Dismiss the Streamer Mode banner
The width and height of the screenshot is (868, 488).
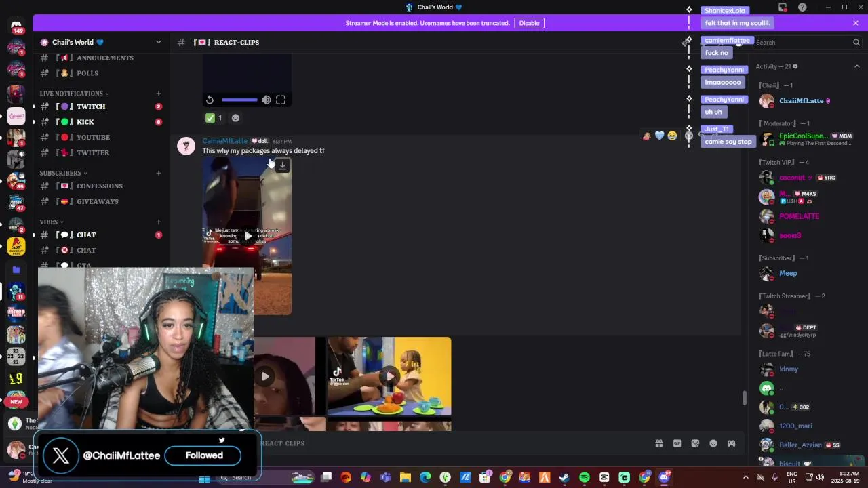pyautogui.click(x=856, y=23)
